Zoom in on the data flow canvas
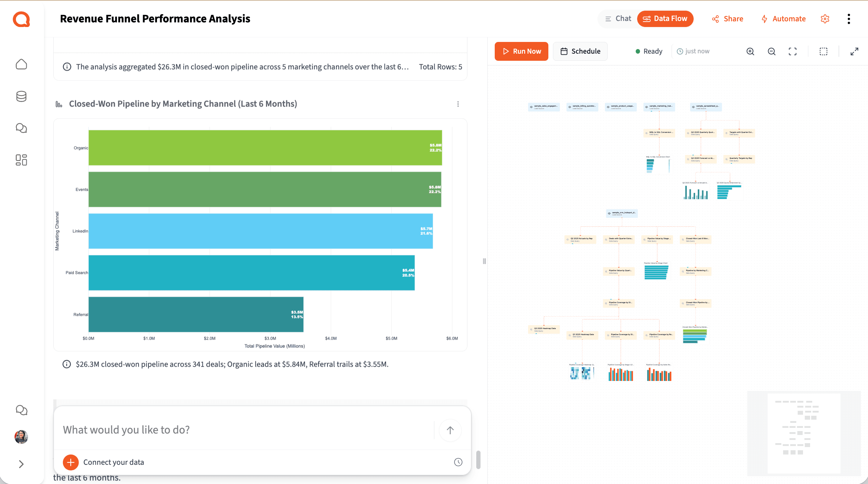 coord(750,51)
